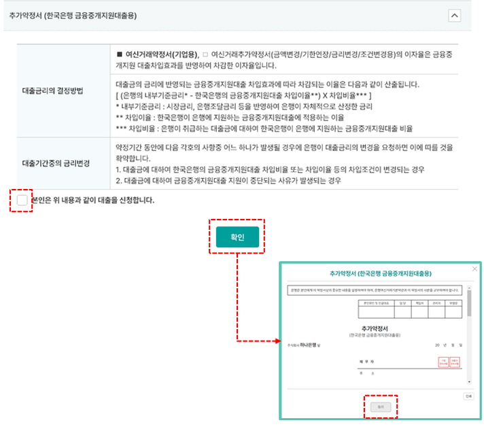
Task: Select the 대출금리의 결정방법 row header
Action: (52, 90)
